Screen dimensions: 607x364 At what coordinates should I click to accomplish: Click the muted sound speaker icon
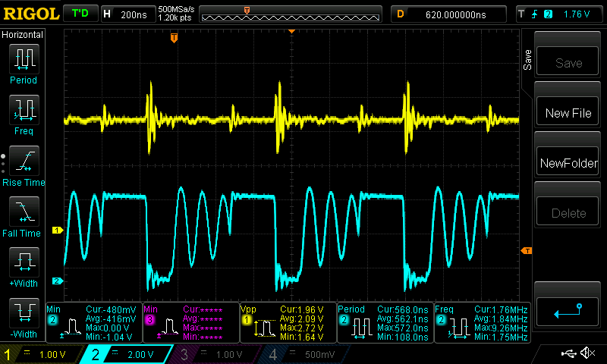pos(588,353)
